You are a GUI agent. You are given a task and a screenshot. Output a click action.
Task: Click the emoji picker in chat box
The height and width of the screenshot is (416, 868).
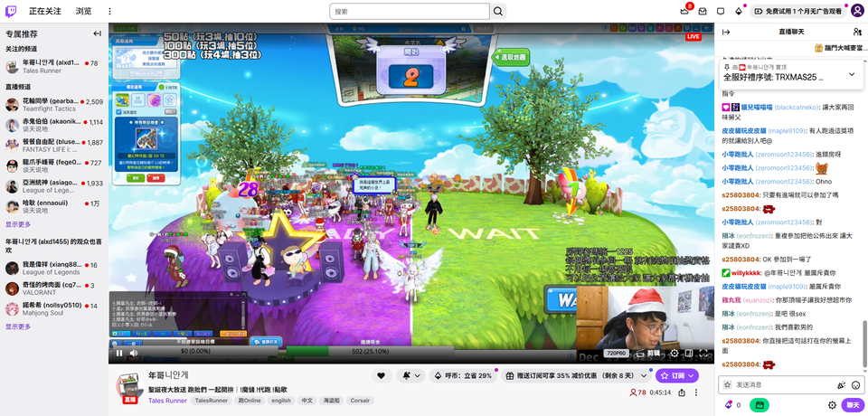pyautogui.click(x=854, y=384)
